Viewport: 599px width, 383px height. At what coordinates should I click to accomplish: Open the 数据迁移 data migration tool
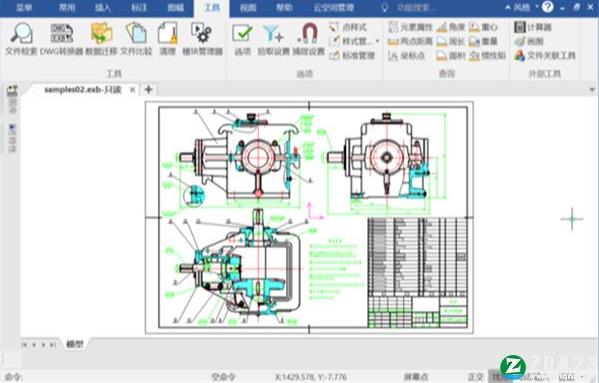click(x=101, y=39)
